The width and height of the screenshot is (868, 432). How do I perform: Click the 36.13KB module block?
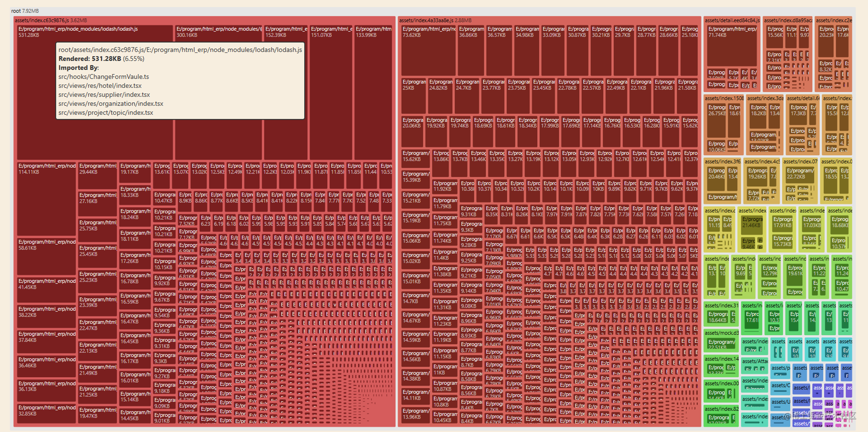click(47, 390)
